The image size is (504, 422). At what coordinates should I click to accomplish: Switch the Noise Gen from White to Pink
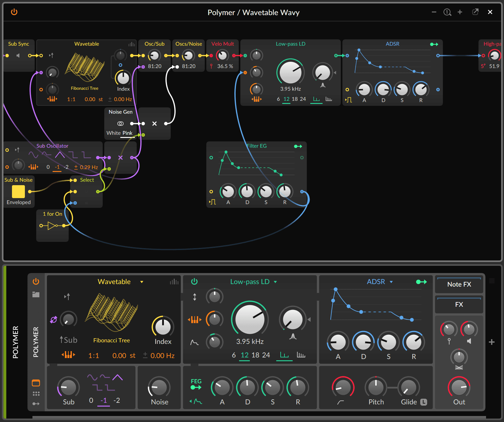click(127, 133)
